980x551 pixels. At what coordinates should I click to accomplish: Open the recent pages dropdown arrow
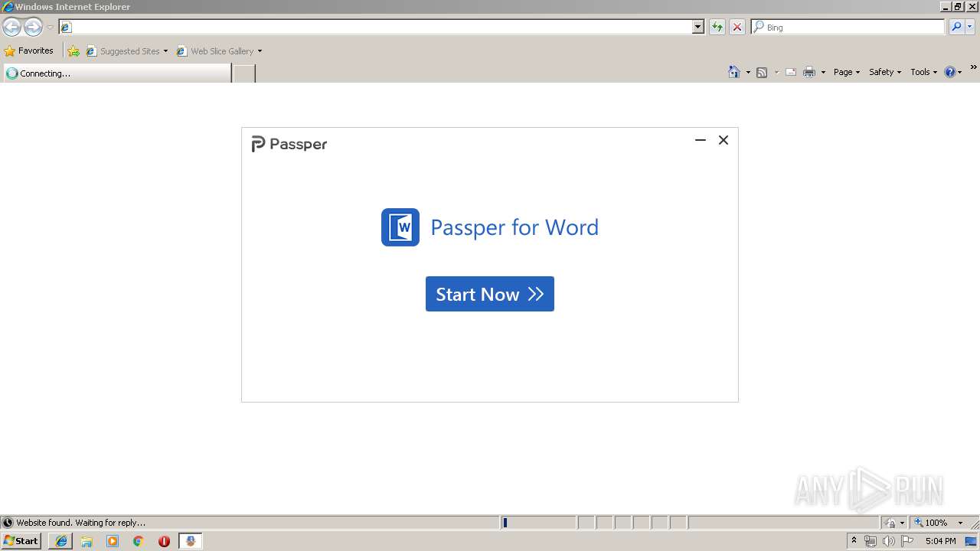point(50,28)
